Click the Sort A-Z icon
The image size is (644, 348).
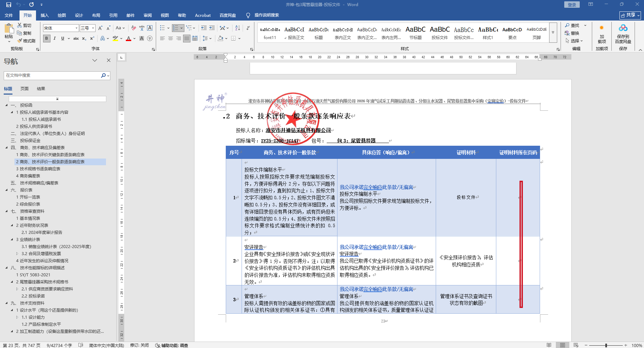click(x=238, y=28)
